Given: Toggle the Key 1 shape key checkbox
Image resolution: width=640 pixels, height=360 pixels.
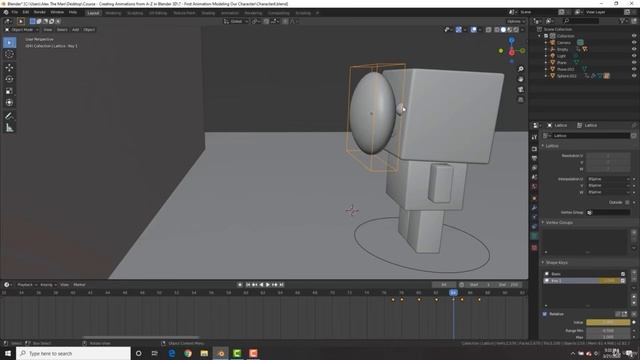Looking at the screenshot, I should pyautogui.click(x=623, y=281).
